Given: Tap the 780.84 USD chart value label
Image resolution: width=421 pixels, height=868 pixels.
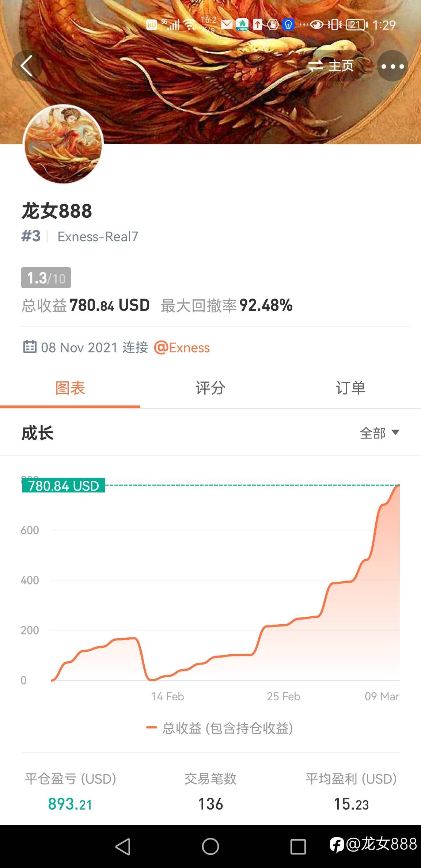Looking at the screenshot, I should click(x=64, y=486).
